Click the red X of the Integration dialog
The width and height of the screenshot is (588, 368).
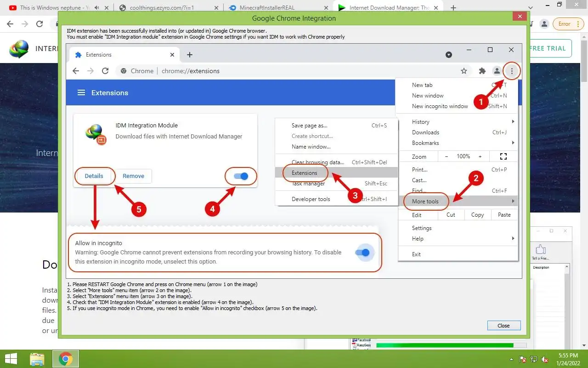point(520,17)
